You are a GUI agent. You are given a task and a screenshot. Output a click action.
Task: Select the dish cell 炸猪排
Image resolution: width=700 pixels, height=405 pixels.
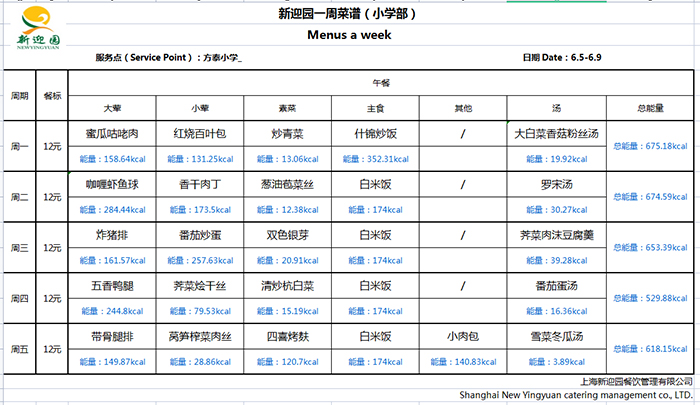(112, 235)
